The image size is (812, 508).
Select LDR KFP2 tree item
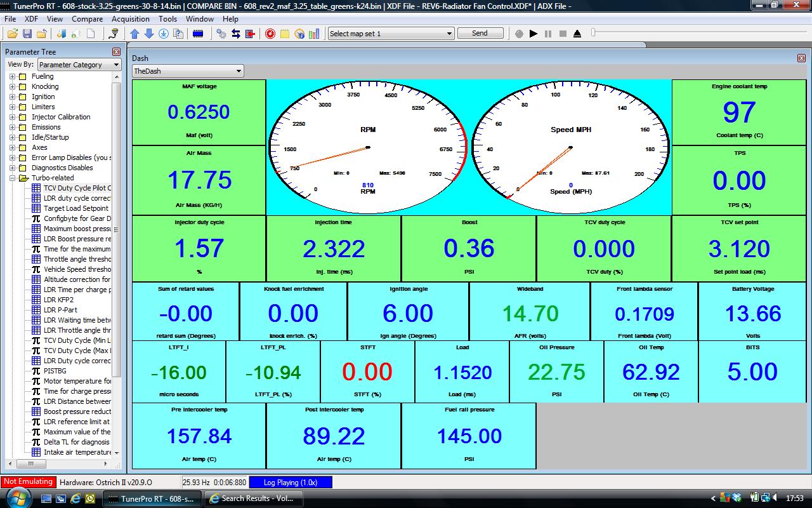58,300
